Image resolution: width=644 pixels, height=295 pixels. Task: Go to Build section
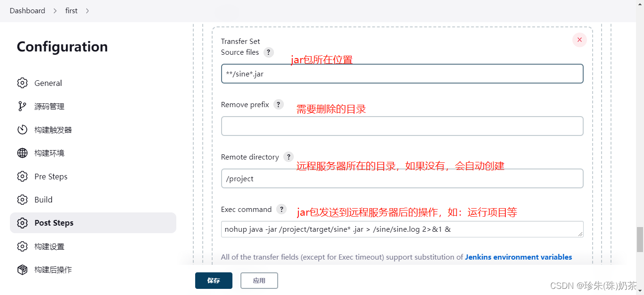pos(93,200)
